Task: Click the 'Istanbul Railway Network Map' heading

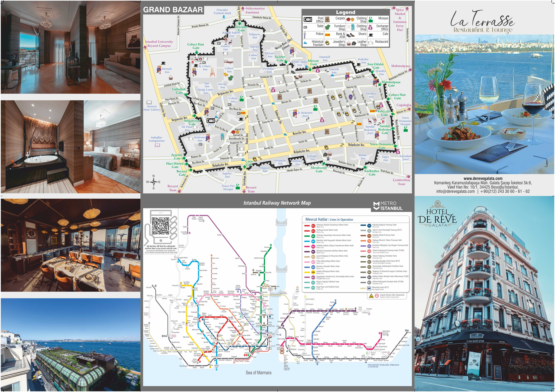Action: click(x=277, y=203)
